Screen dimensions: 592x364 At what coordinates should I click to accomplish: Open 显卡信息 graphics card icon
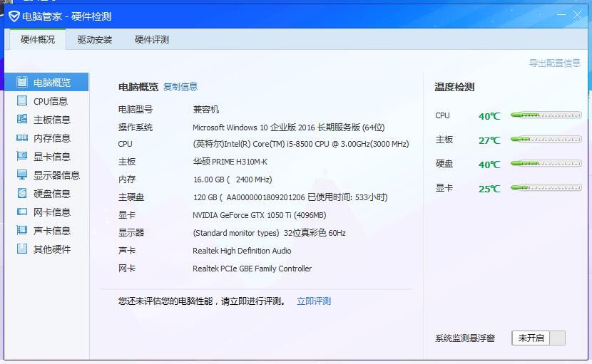click(22, 156)
